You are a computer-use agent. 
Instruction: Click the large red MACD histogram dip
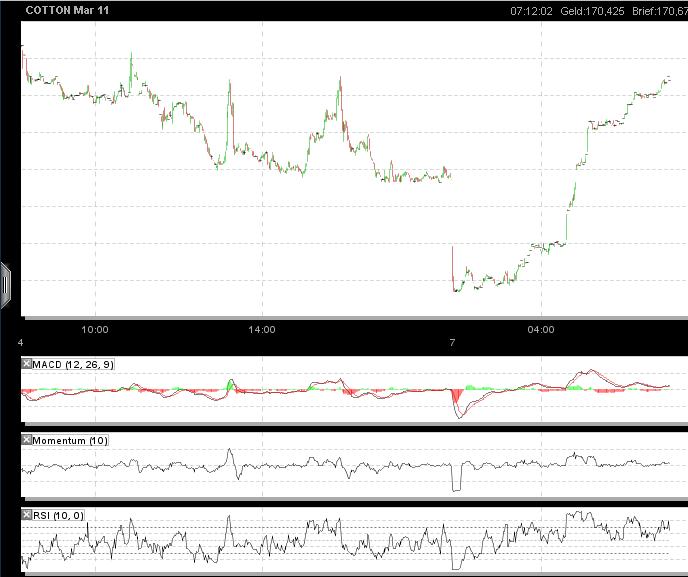(x=457, y=400)
